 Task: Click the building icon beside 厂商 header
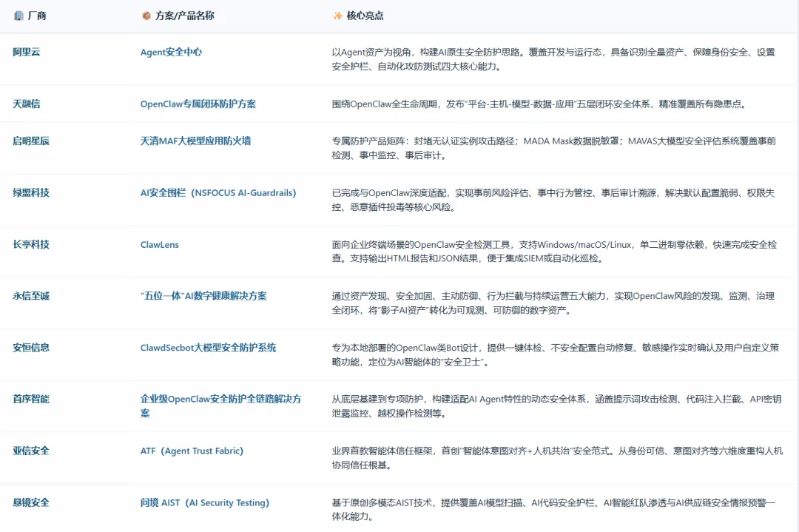click(18, 16)
